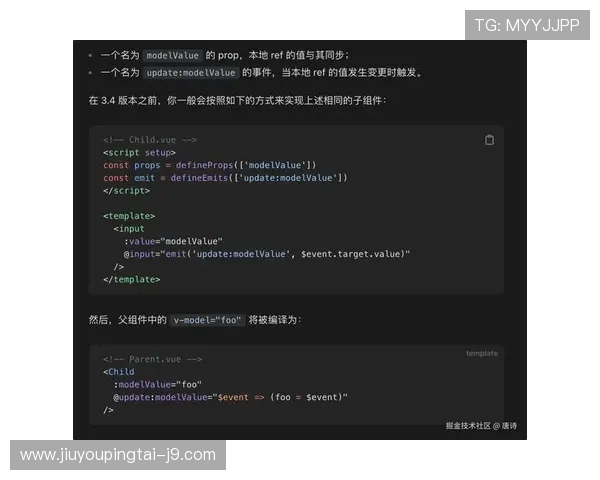Click the closing '</script>' tag line
The image size is (600, 480).
(126, 190)
